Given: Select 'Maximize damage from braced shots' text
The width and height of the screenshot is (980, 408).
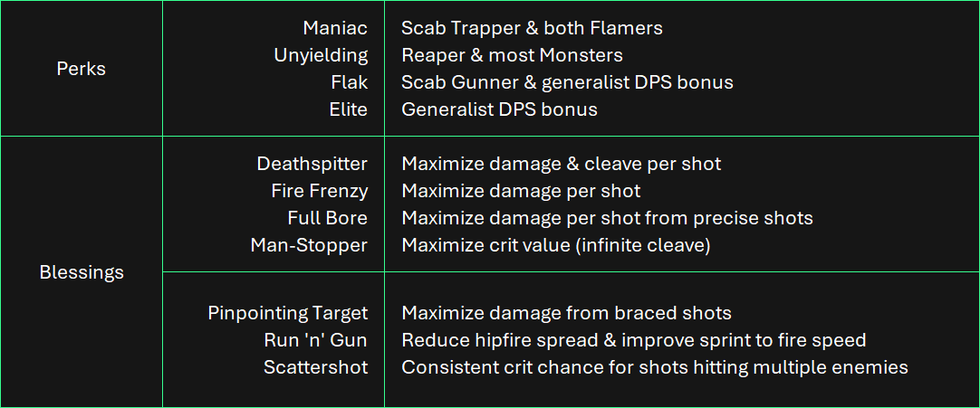Looking at the screenshot, I should 566,312.
